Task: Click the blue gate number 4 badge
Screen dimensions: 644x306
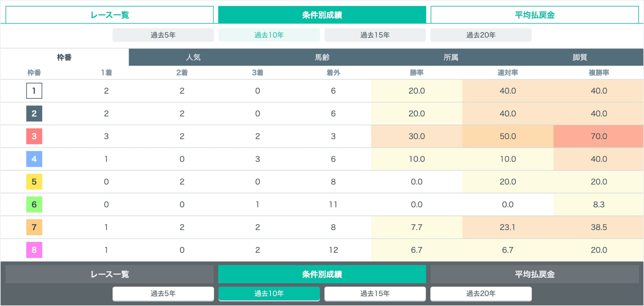Action: click(x=34, y=159)
